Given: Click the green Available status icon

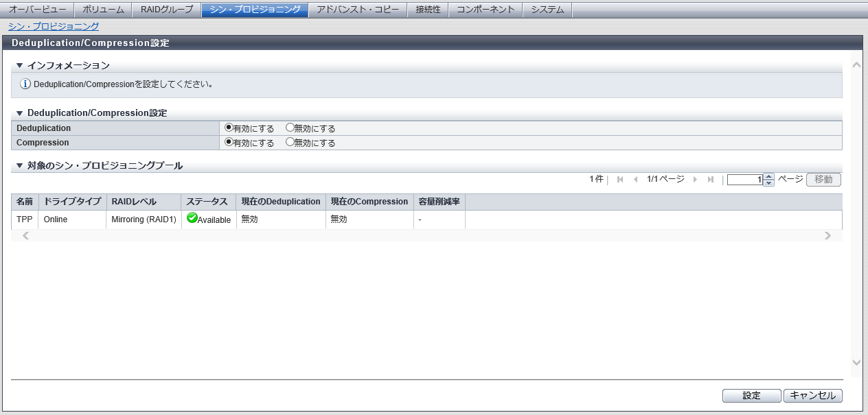Looking at the screenshot, I should click(x=192, y=218).
